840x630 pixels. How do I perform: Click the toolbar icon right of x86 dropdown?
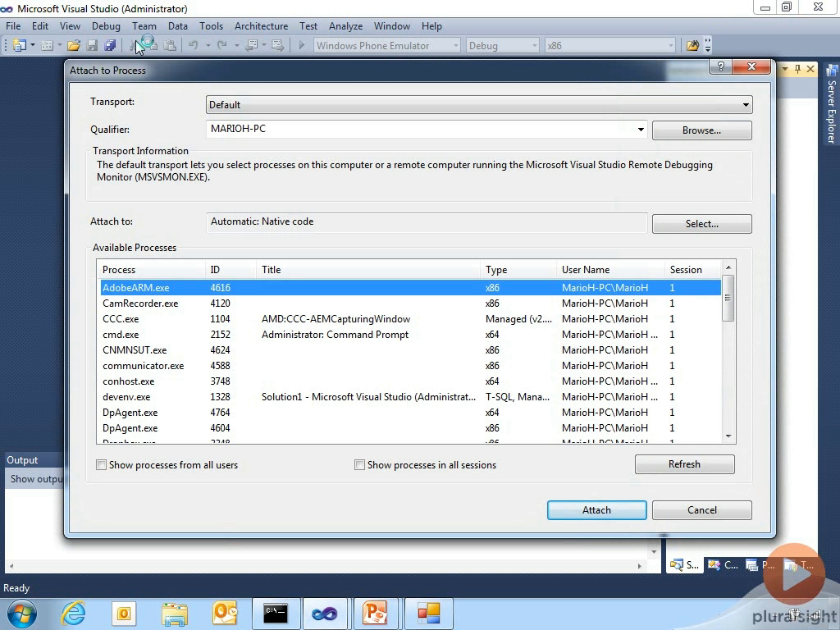click(692, 46)
